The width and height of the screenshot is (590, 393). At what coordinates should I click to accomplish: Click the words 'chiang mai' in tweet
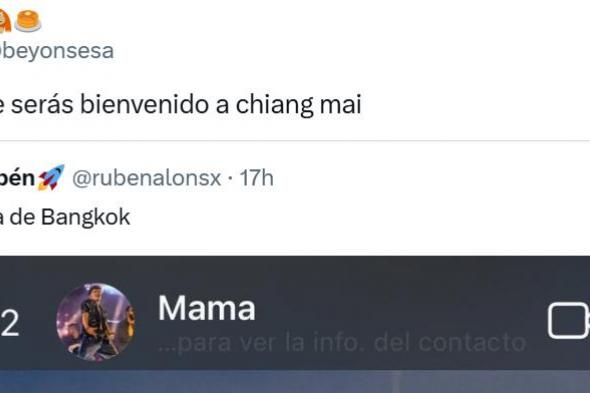pos(299,105)
